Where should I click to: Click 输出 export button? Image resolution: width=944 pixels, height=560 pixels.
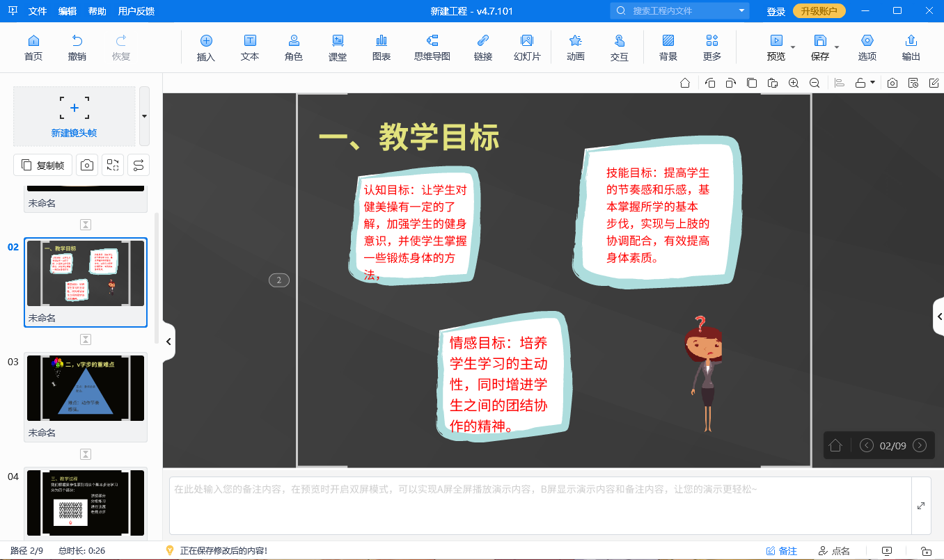pos(911,47)
